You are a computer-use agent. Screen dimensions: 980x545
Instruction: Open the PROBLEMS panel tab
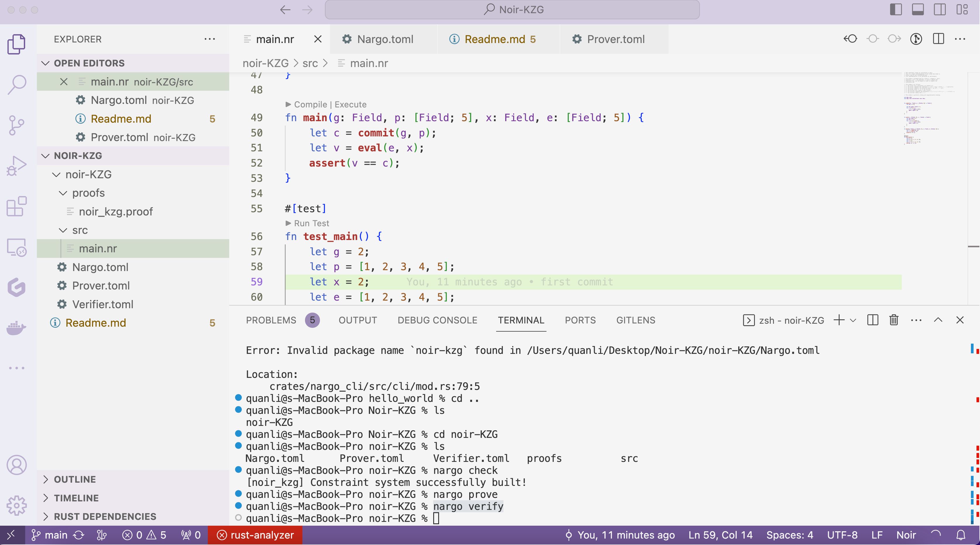pyautogui.click(x=282, y=320)
